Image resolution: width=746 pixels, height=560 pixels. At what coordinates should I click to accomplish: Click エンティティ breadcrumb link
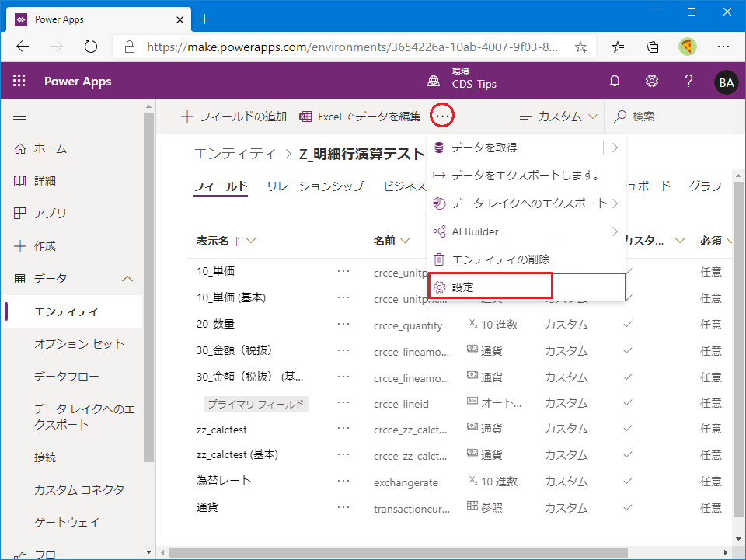(x=235, y=154)
